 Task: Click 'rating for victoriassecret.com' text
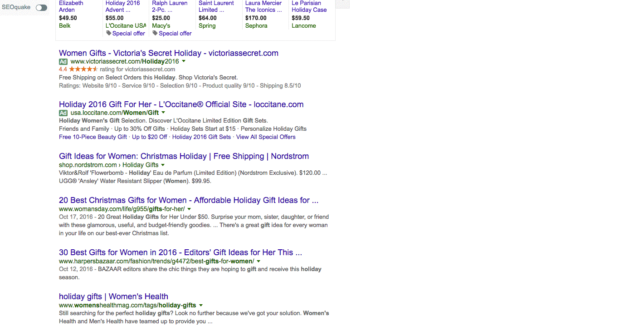pos(137,69)
